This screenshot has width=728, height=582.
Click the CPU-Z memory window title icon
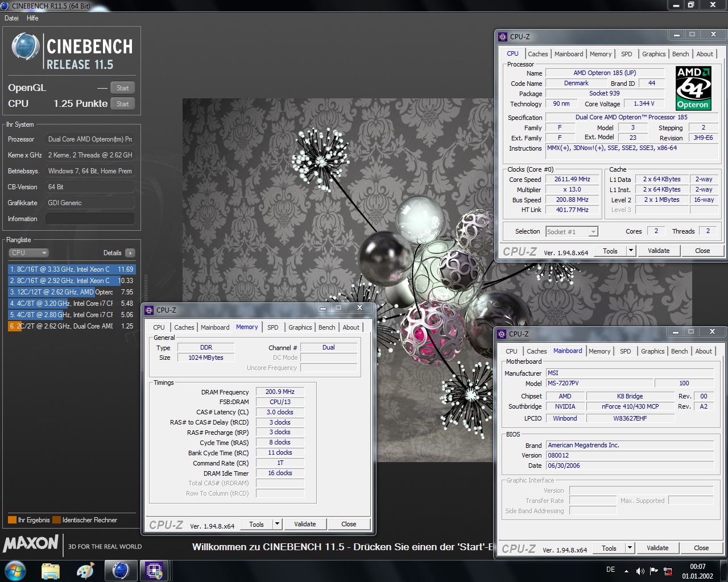(149, 310)
